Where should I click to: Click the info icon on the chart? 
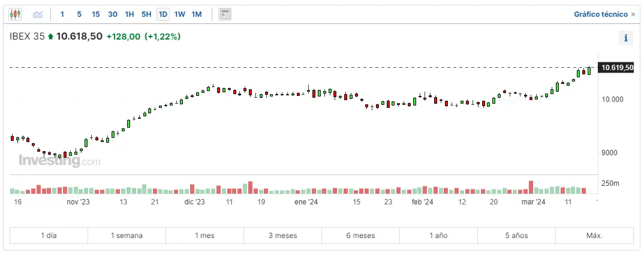[x=625, y=38]
